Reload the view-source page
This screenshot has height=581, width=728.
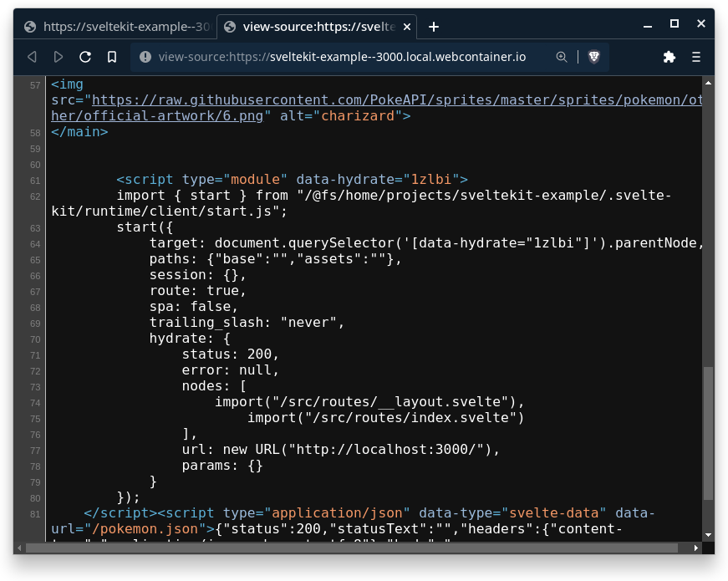85,57
